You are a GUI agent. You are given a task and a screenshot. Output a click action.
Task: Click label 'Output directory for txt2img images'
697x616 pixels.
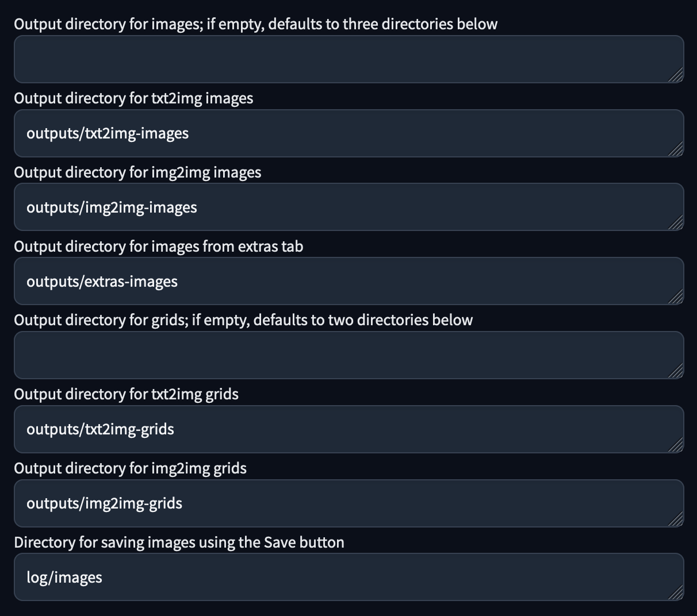pyautogui.click(x=133, y=98)
